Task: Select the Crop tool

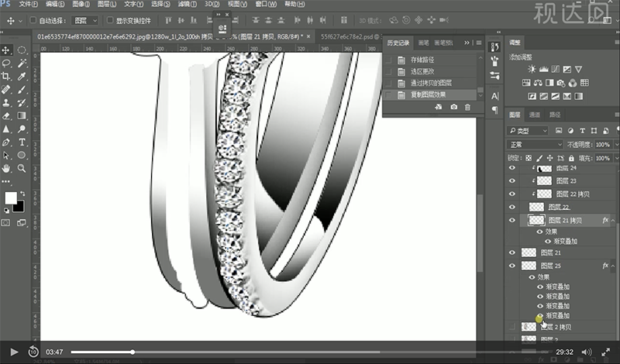Action: coord(6,76)
